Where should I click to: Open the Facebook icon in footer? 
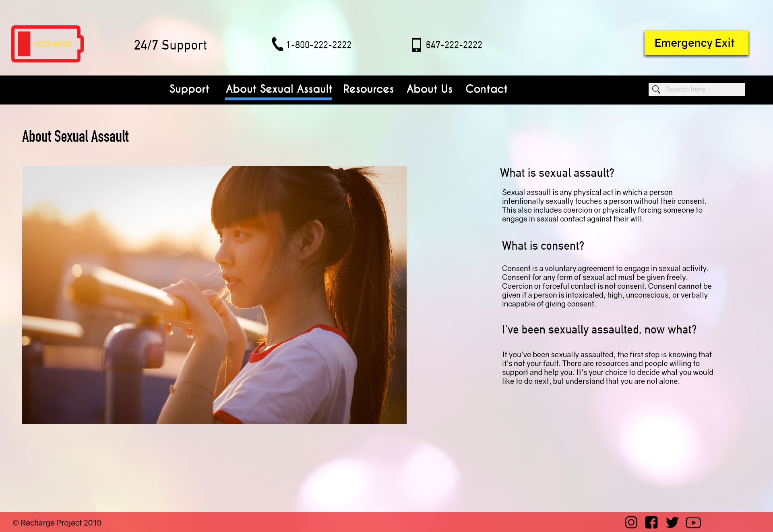pyautogui.click(x=651, y=522)
